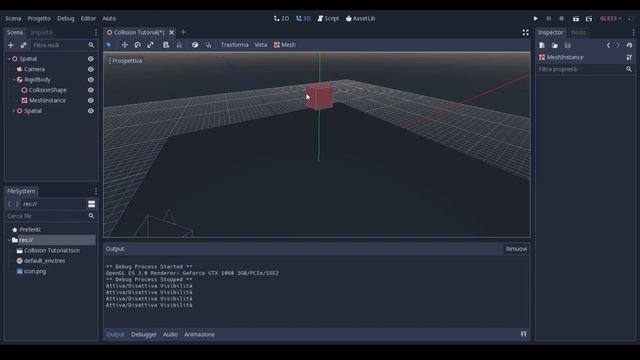Toggle visibility of root Spatial node
Image resolution: width=640 pixels, height=360 pixels.
click(x=91, y=59)
